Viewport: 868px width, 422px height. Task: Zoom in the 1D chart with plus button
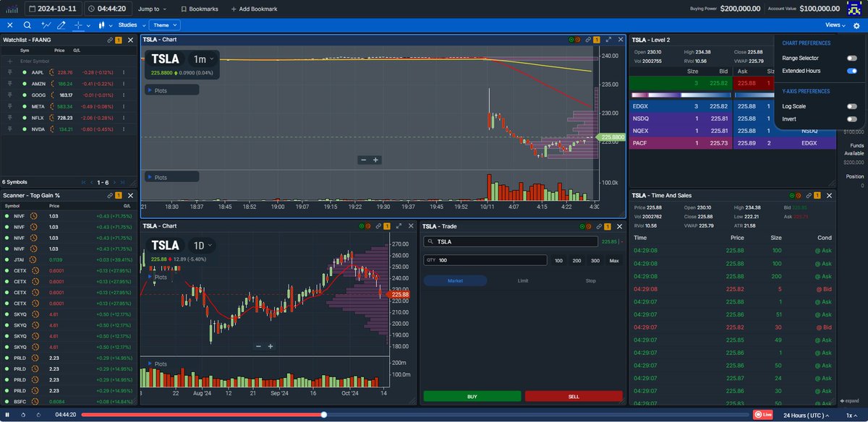270,346
